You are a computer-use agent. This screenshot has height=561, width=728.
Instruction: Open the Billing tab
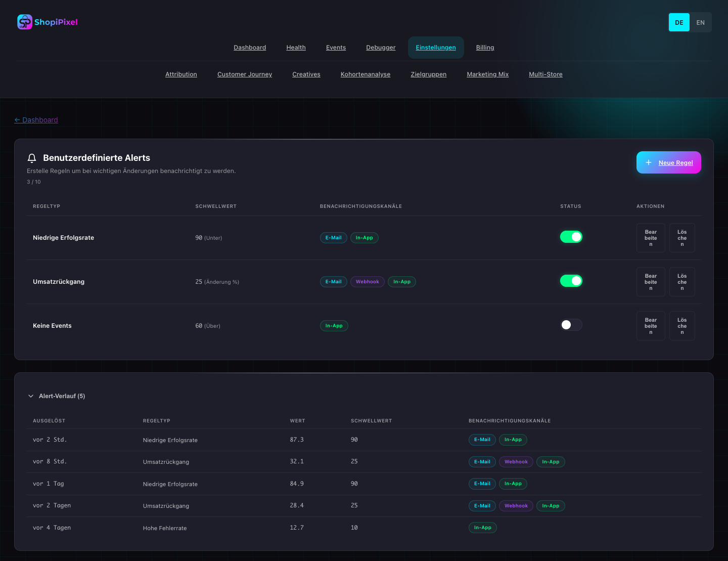click(x=485, y=48)
